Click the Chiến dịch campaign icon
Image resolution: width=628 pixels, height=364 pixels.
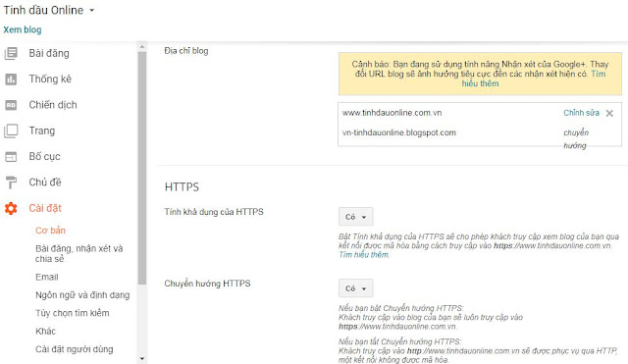(x=11, y=105)
